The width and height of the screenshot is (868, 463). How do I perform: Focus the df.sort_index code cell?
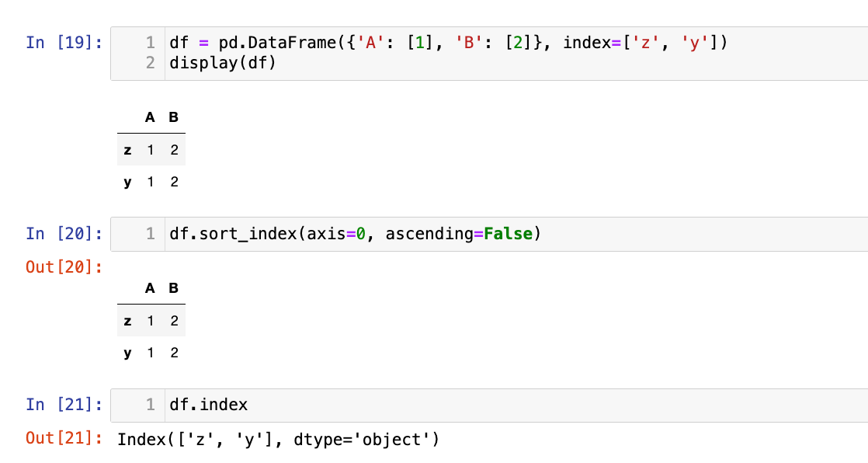tap(353, 234)
